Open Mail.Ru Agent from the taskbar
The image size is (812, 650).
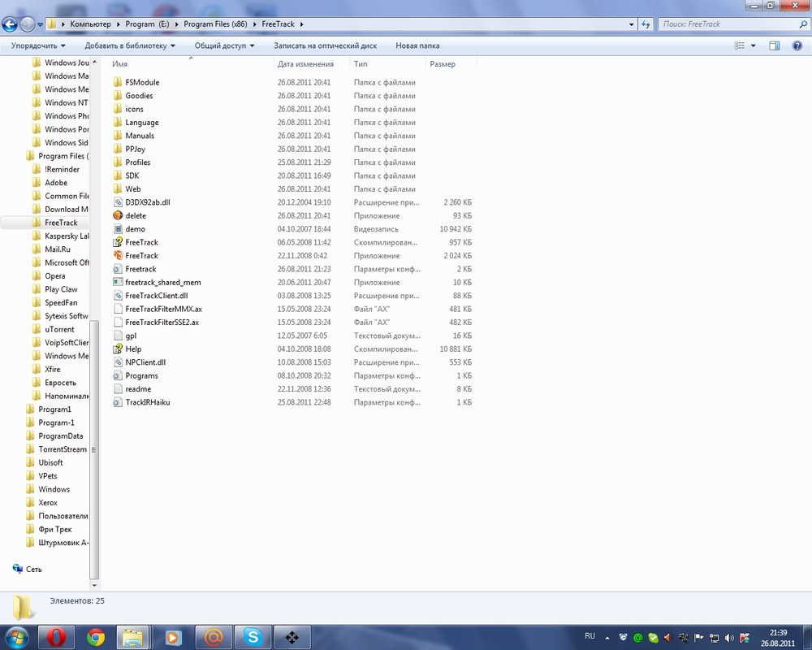click(213, 637)
